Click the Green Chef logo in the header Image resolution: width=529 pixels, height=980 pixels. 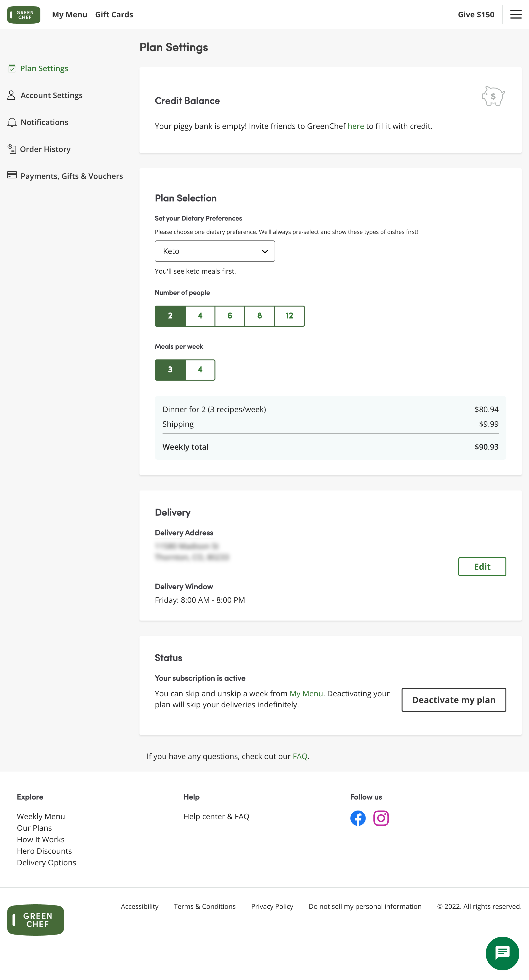[x=23, y=15]
